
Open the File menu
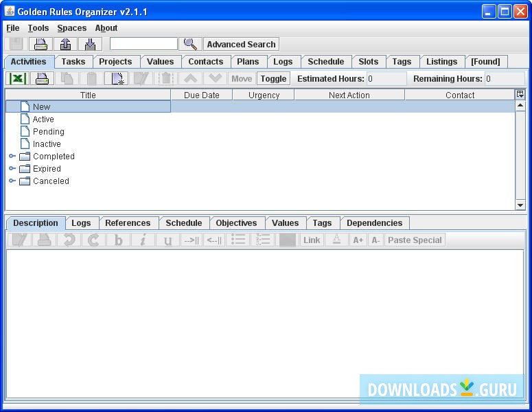[13, 28]
